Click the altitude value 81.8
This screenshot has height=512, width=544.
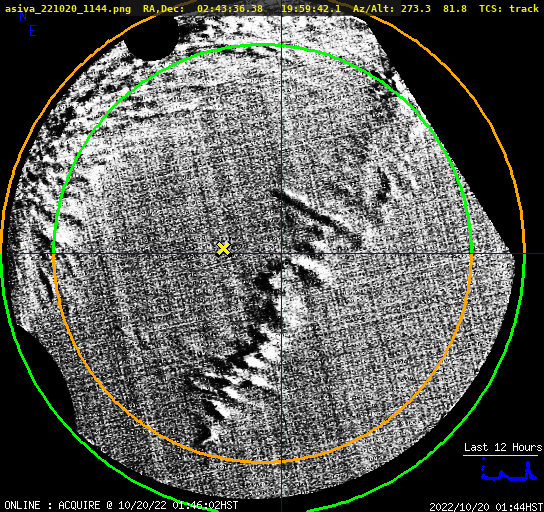(x=454, y=8)
